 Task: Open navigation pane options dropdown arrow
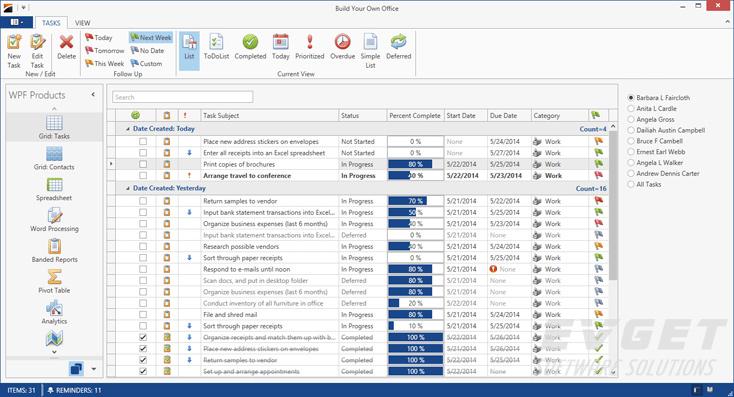point(94,369)
